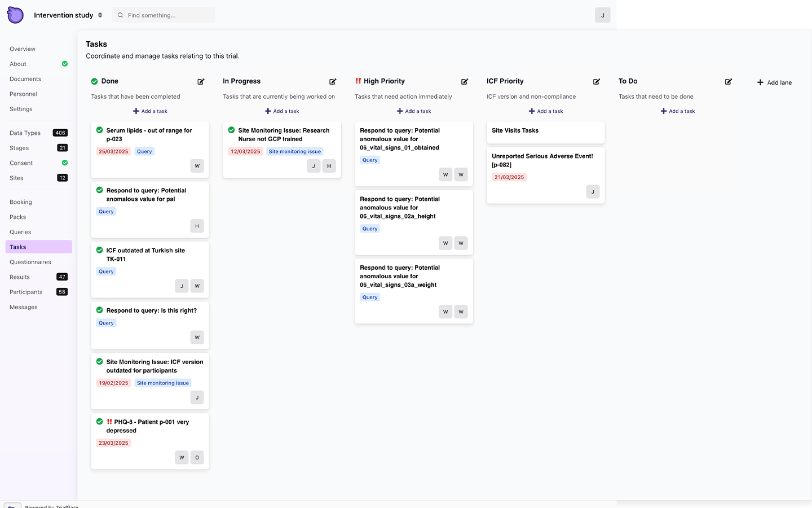Click H assignee on anomalous pal card
The image size is (812, 508).
click(197, 226)
